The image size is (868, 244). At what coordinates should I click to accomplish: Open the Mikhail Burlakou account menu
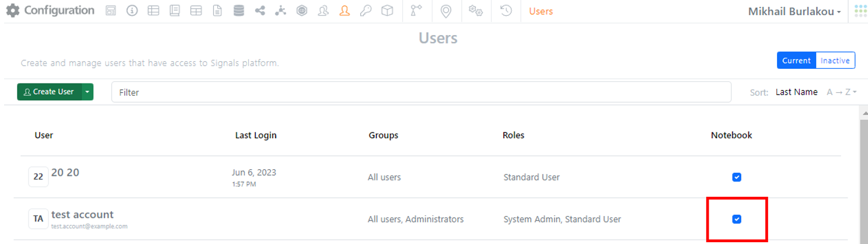click(794, 11)
